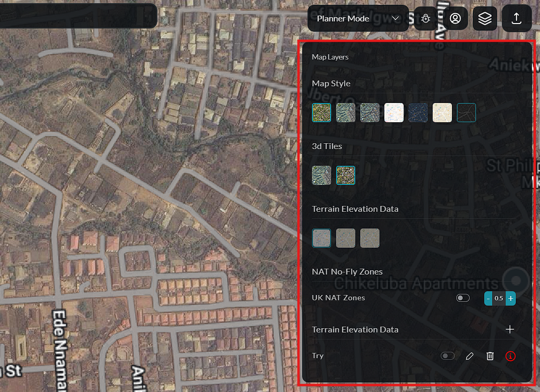Choose the cream-colored map style thumbnail
Screen dimensions: 540x392
click(442, 113)
